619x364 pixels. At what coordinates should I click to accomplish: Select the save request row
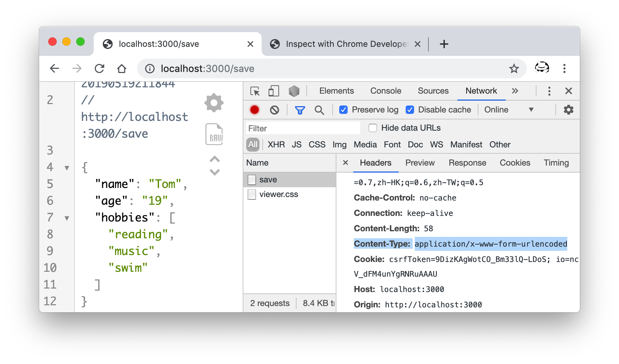point(290,180)
